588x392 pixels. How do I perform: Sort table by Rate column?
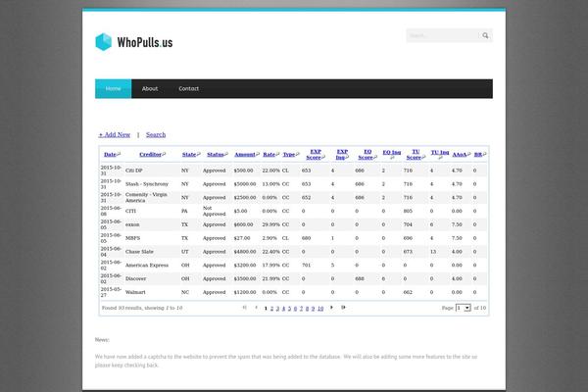point(269,155)
